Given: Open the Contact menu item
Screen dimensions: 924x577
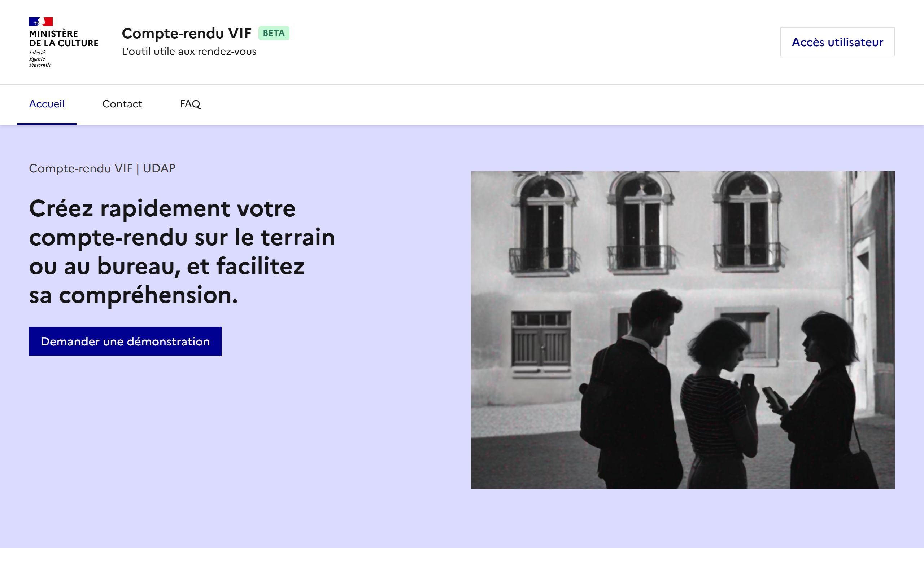Looking at the screenshot, I should (122, 104).
